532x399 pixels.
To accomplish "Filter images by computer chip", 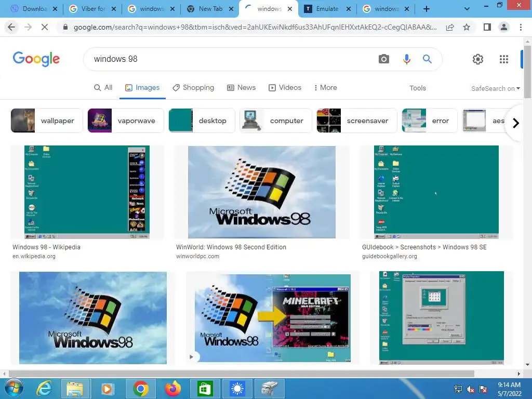I will [x=275, y=121].
